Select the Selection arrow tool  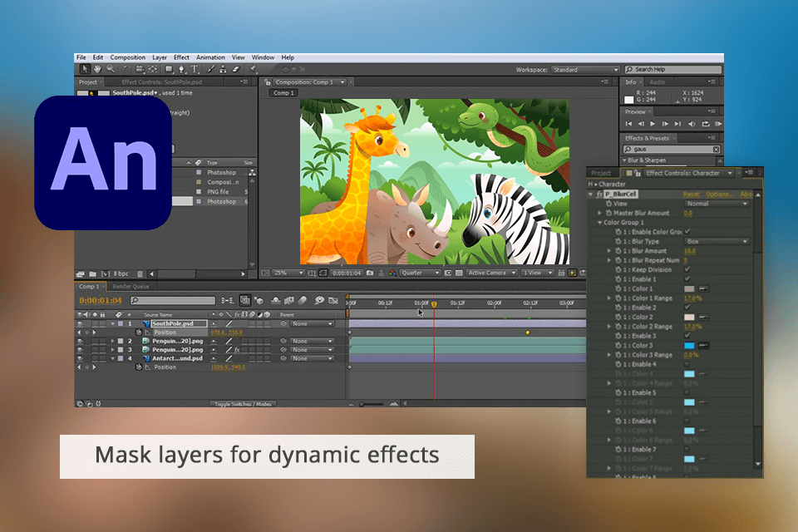tap(85, 69)
